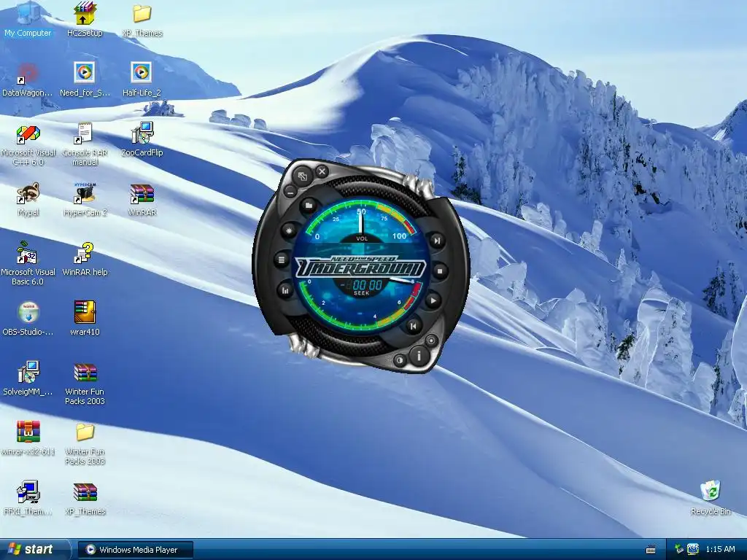Select the HyperCam 2 shortcut
This screenshot has width=747, height=560.
coord(85,200)
